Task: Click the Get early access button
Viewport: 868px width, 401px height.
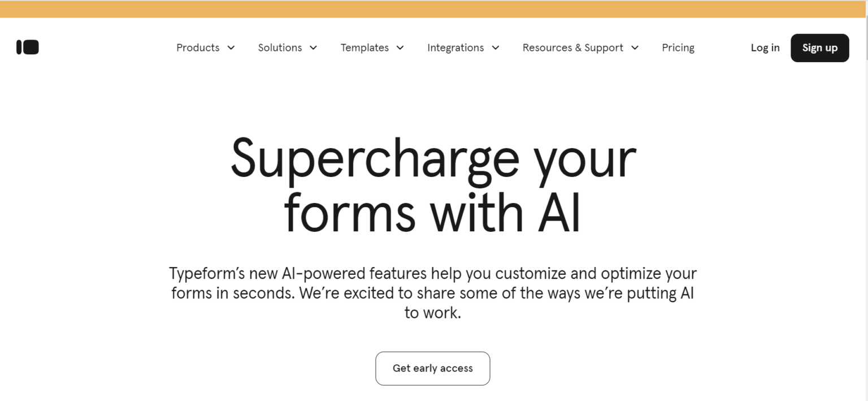Action: pyautogui.click(x=432, y=368)
